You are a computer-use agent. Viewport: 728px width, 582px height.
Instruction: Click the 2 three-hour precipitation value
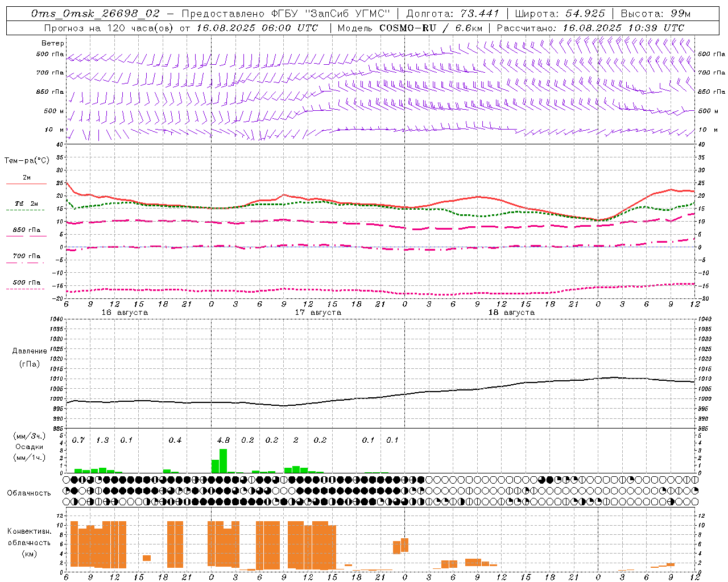tap(296, 440)
